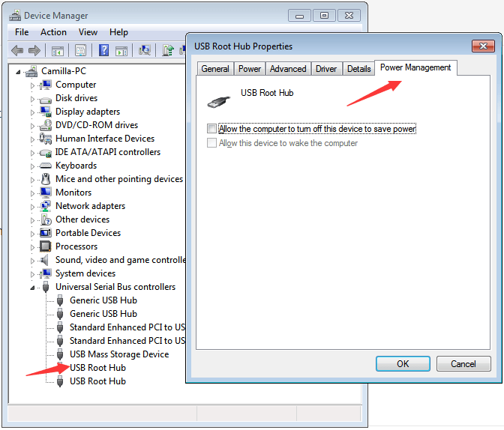Click Scan for hardware changes toolbar icon
This screenshot has height=430, width=504.
(145, 50)
